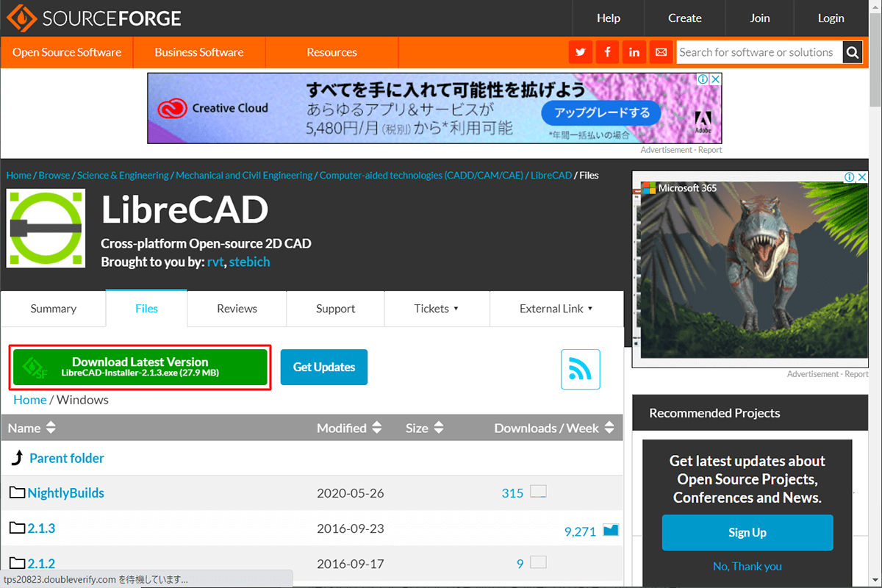Image resolution: width=882 pixels, height=588 pixels.
Task: Sort the file list by Modified date
Action: point(349,428)
